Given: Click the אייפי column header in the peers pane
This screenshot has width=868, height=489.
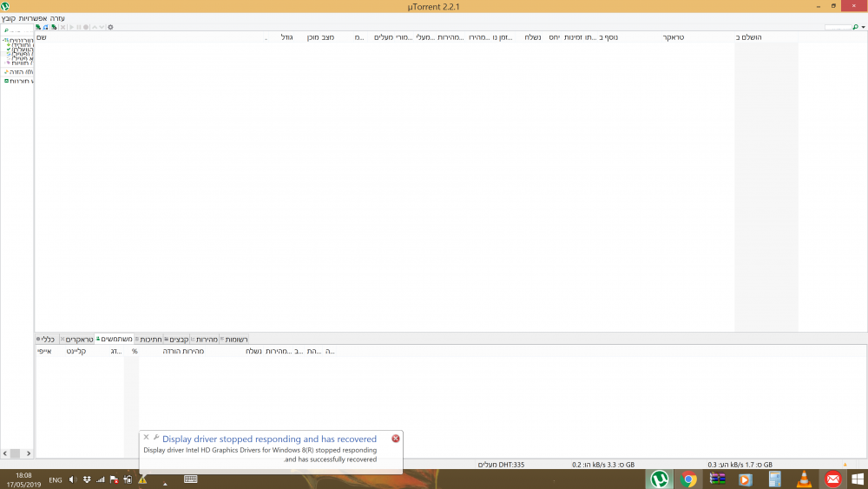Looking at the screenshot, I should point(44,351).
